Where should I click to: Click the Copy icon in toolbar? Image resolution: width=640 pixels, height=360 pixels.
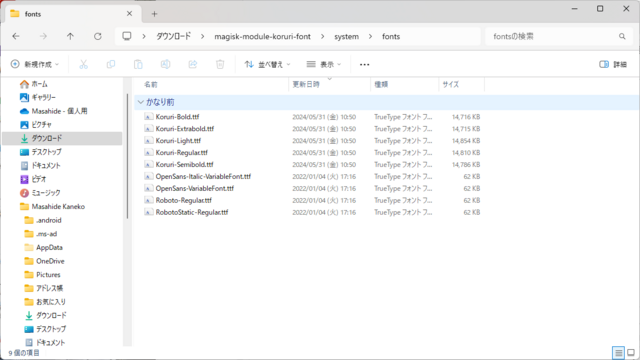pyautogui.click(x=111, y=64)
